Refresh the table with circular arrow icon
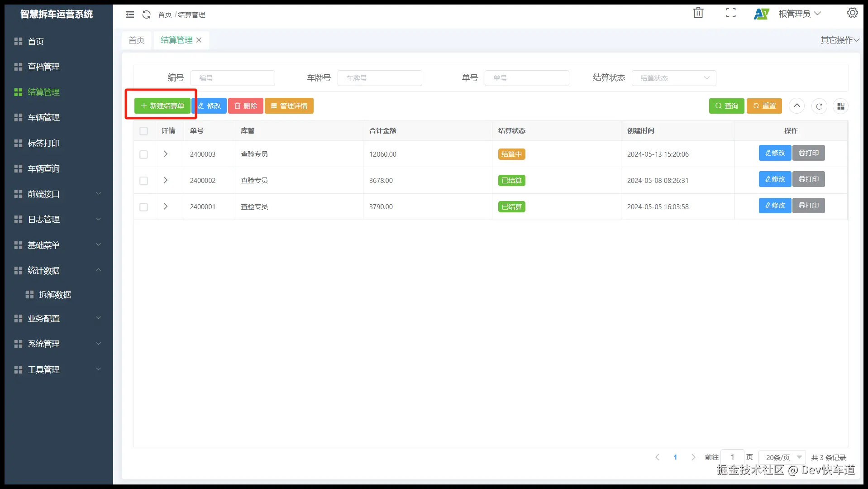Screen dimensions: 868x489 819,106
